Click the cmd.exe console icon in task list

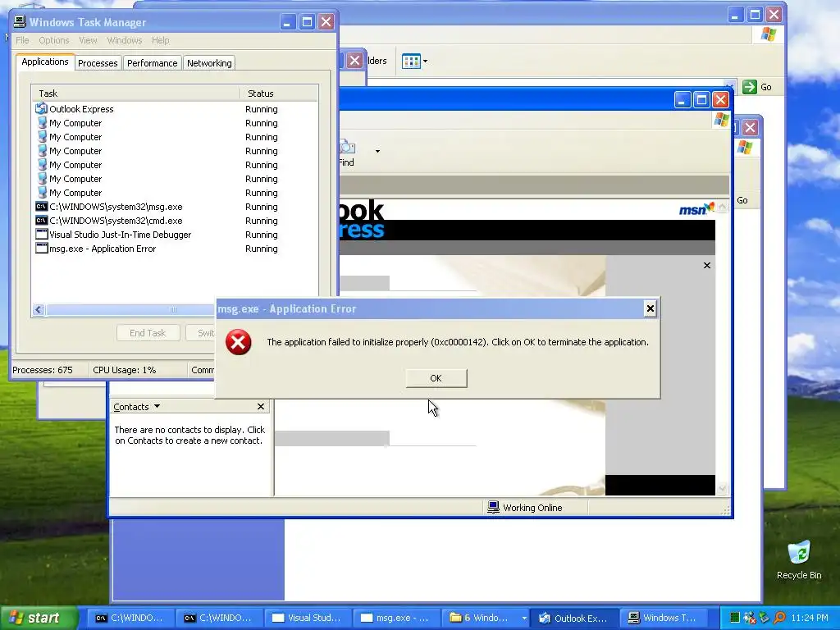pyautogui.click(x=41, y=221)
